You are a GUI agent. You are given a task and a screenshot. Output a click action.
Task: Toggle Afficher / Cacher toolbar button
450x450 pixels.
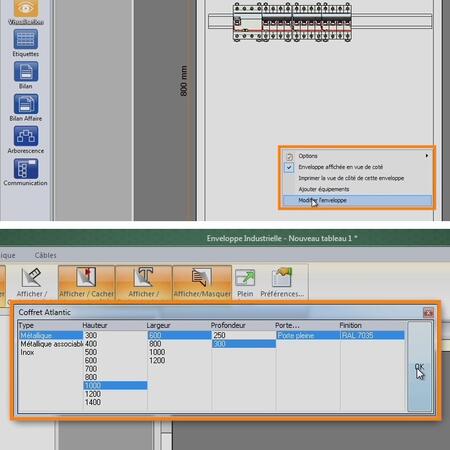87,282
